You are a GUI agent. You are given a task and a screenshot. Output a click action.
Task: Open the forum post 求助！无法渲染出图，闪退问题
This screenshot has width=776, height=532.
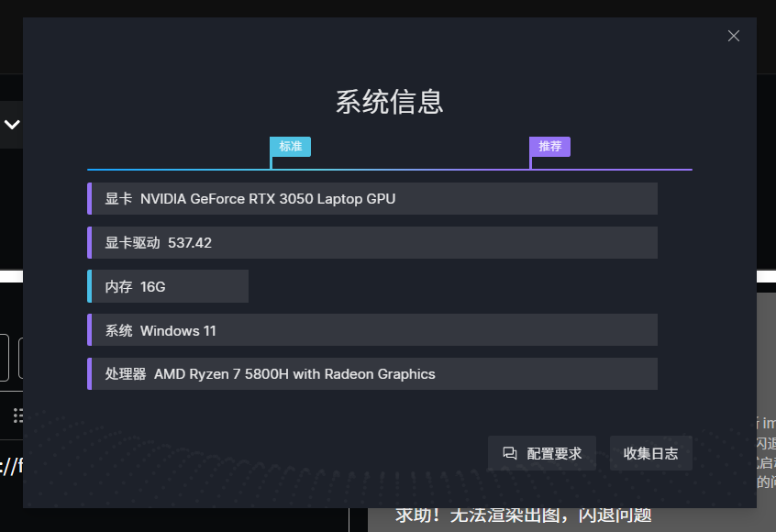(x=523, y=515)
